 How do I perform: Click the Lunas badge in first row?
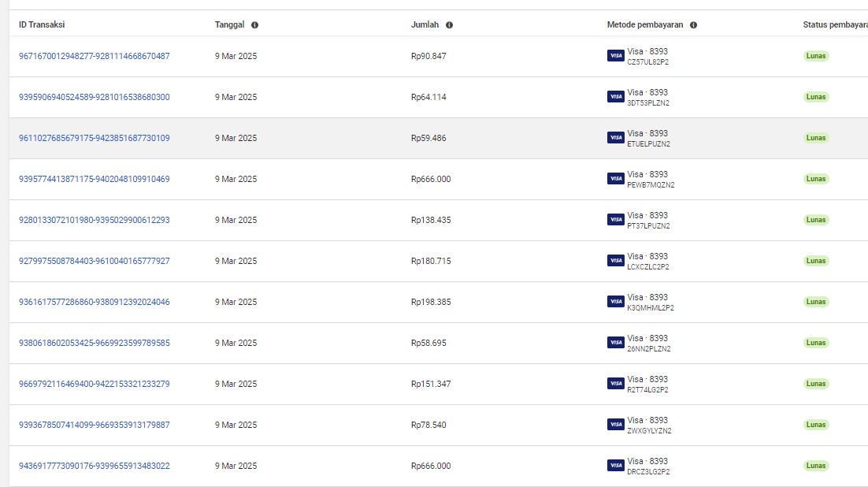816,56
